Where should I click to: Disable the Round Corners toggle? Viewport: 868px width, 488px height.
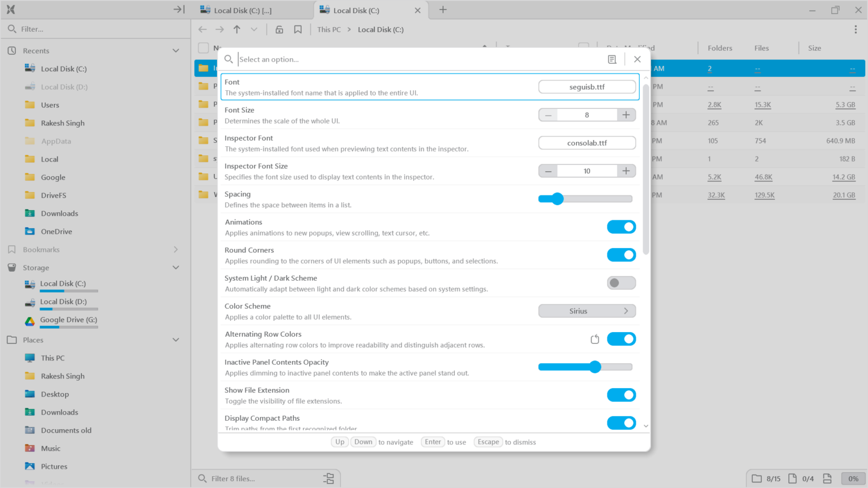click(x=621, y=255)
